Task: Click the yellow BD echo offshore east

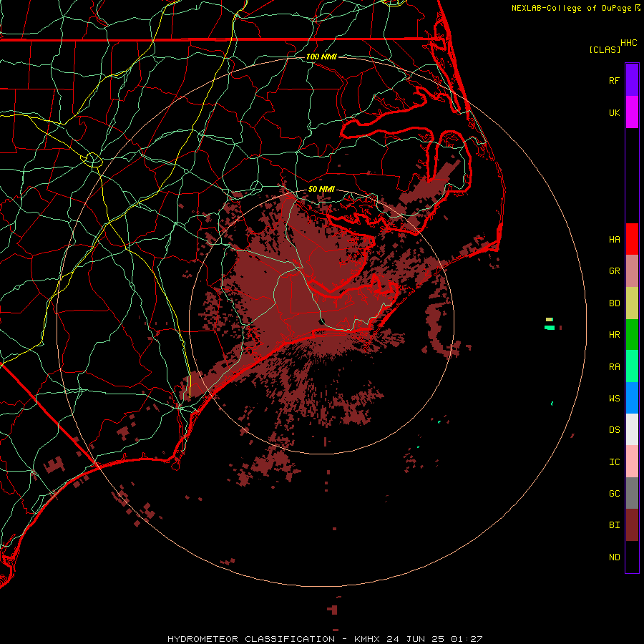Action: 549,319
